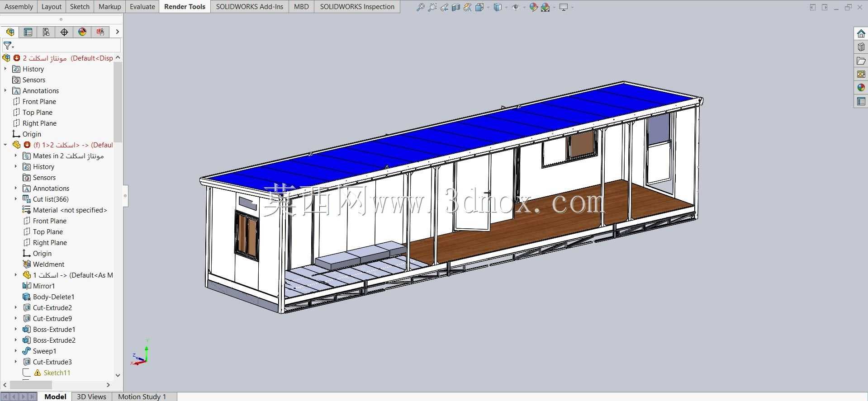Screen dimensions: 868x401
Task: Open the SOLIDWORKS Inspection tab
Action: click(357, 6)
